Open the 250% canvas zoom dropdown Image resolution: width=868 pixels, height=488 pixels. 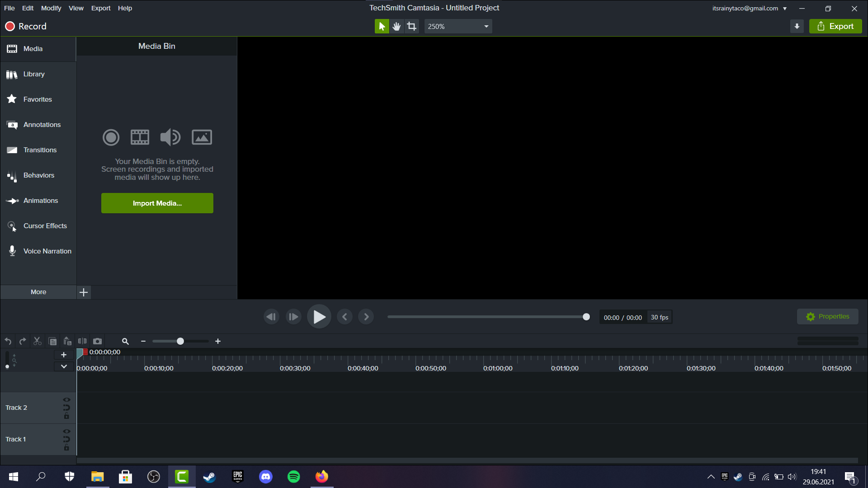[458, 26]
